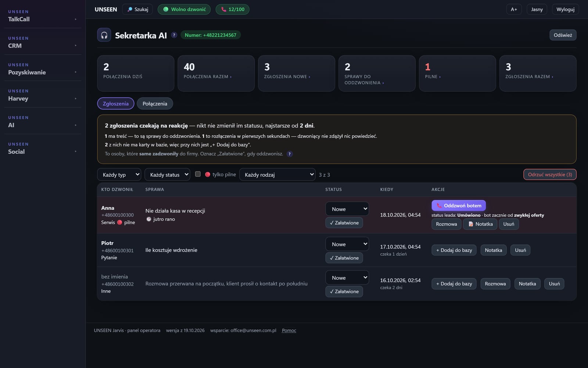Open the Każdy typ dropdown
The width and height of the screenshot is (588, 368).
click(x=119, y=174)
